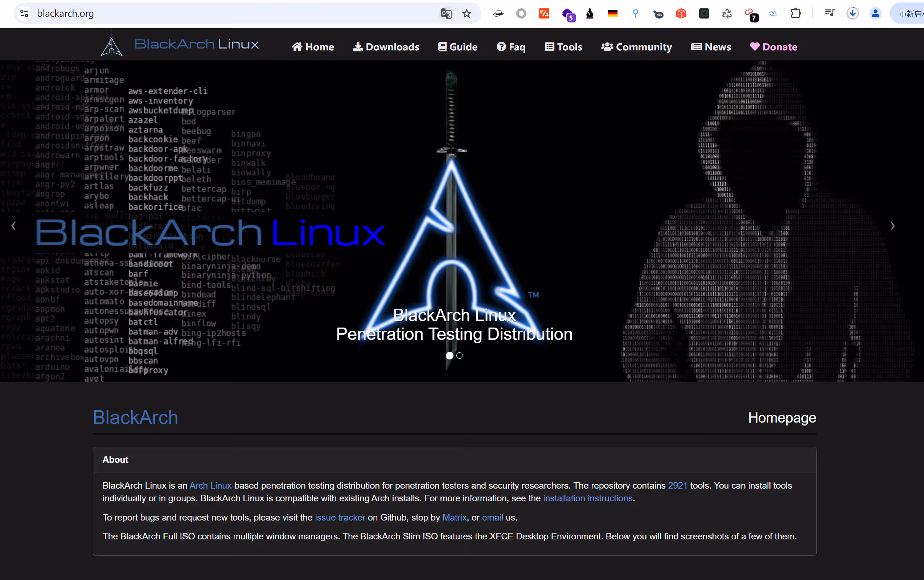Screen dimensions: 924x580
Task: Open the Community page
Action: (x=636, y=47)
